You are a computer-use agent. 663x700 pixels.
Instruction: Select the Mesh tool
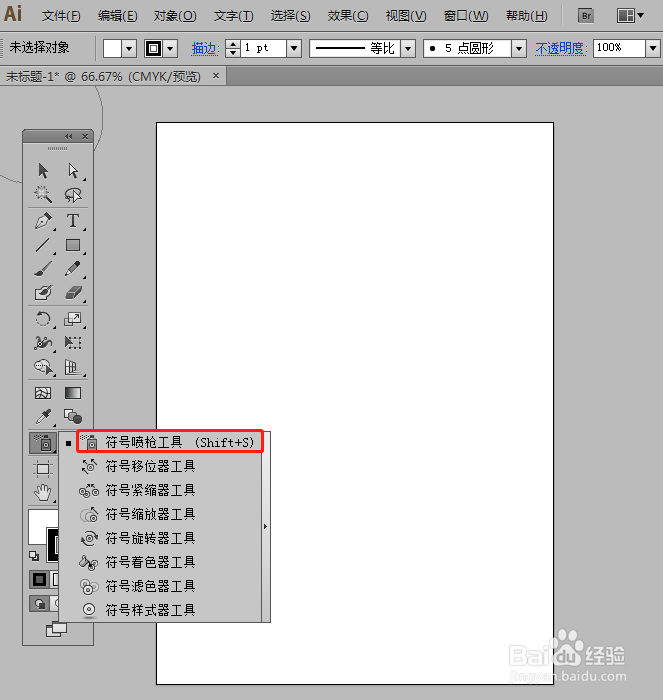pyautogui.click(x=43, y=393)
